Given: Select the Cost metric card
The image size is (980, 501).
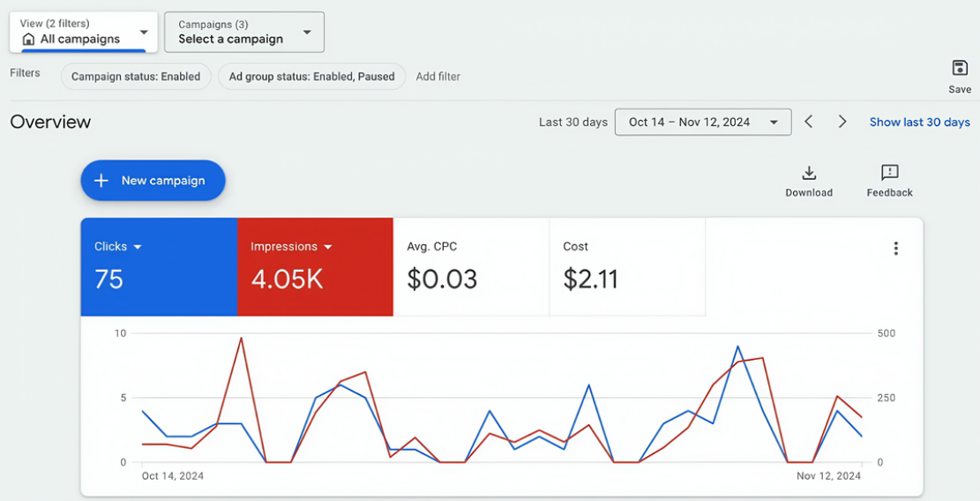Looking at the screenshot, I should [x=627, y=266].
